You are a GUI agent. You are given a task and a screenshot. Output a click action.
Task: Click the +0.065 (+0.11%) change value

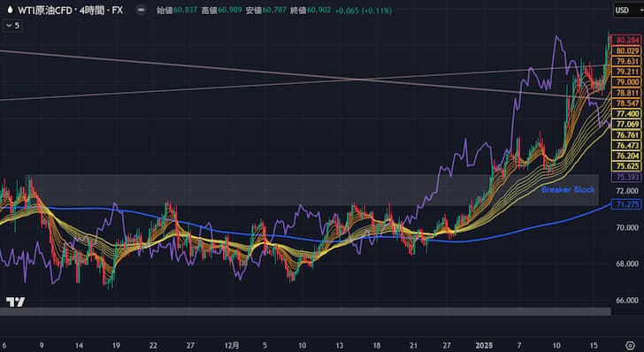pos(363,11)
